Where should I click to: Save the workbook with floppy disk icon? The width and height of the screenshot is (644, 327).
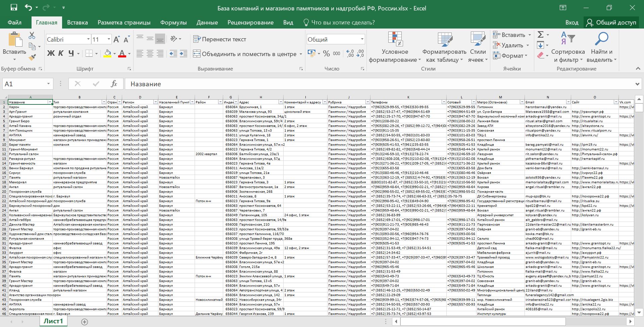click(x=14, y=8)
